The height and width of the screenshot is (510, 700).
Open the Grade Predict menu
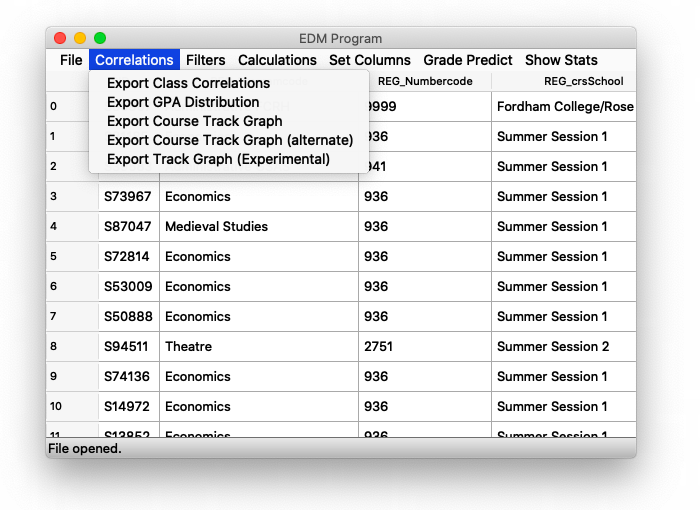pyautogui.click(x=467, y=60)
